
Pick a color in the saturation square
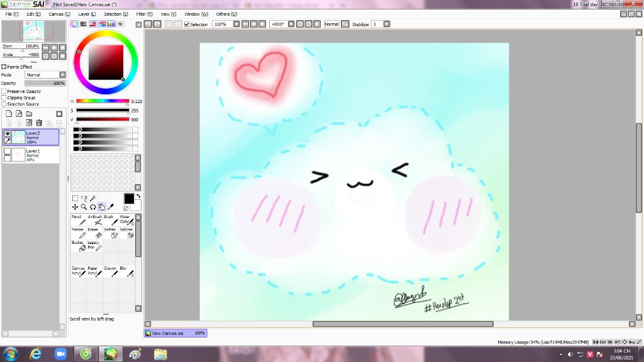(x=106, y=62)
